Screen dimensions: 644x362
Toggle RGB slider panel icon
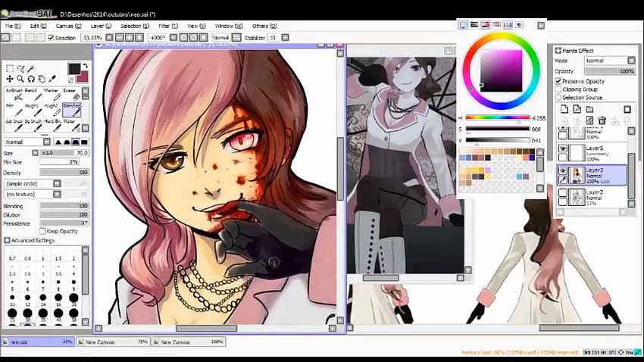[474, 25]
